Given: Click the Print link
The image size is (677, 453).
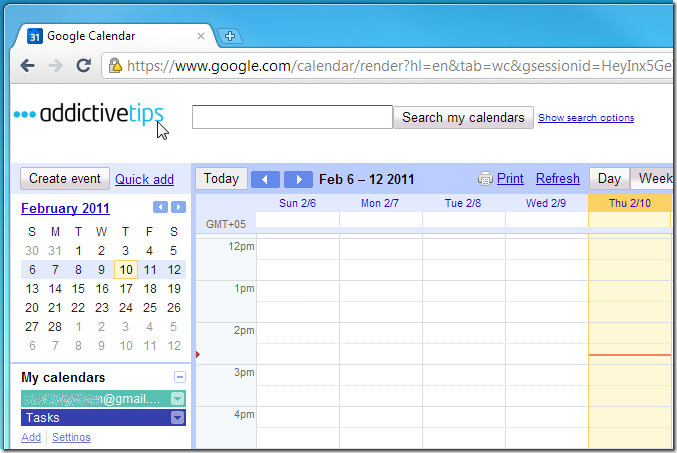Looking at the screenshot, I should point(510,178).
